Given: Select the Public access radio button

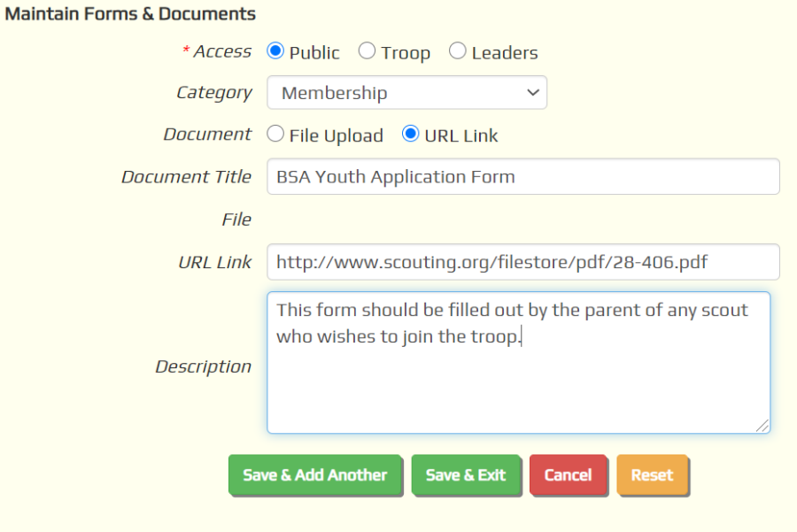Looking at the screenshot, I should [275, 50].
